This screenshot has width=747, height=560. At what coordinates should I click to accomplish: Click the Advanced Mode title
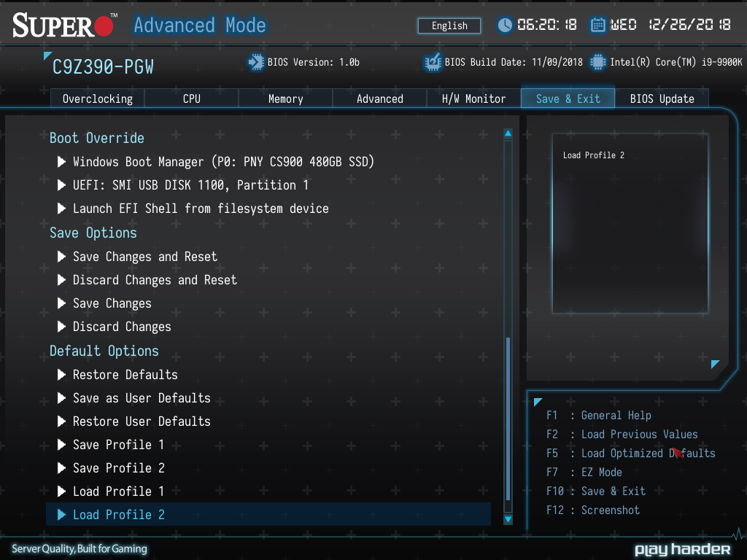pos(200,25)
